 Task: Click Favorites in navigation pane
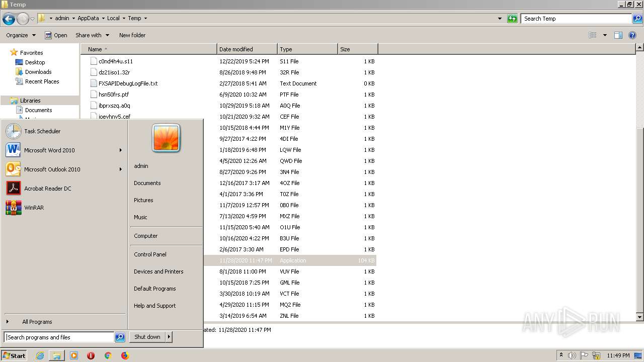coord(31,53)
